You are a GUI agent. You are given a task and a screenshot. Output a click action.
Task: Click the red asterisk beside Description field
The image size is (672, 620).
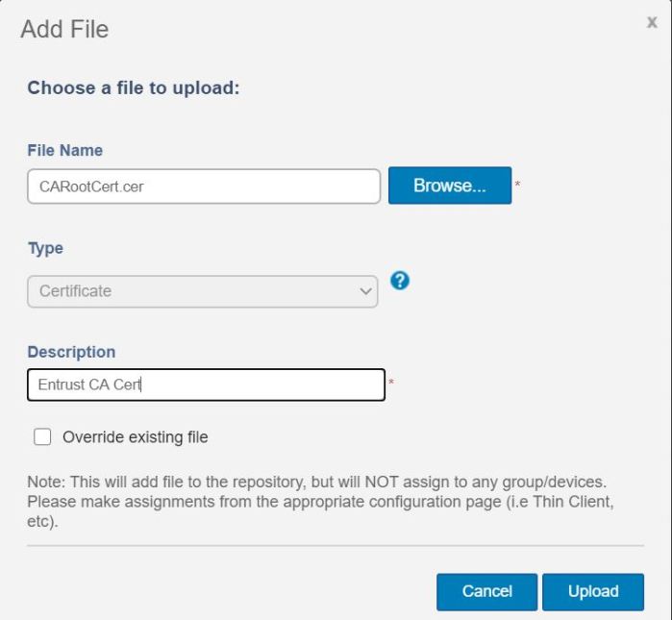click(390, 382)
